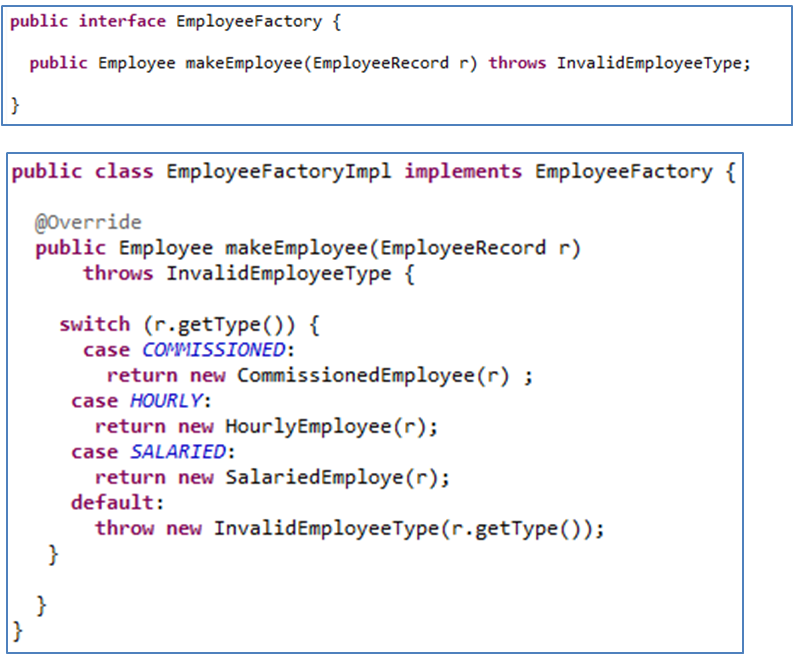Select the SALARIED case constant

click(x=178, y=452)
